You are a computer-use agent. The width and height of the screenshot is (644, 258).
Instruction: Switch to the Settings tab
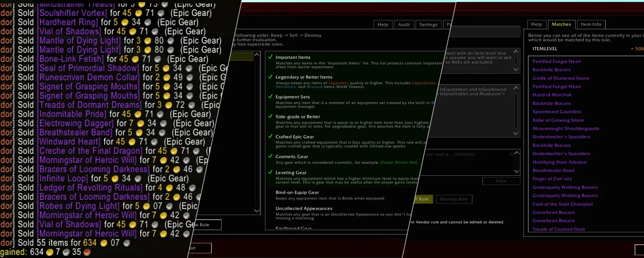click(428, 24)
